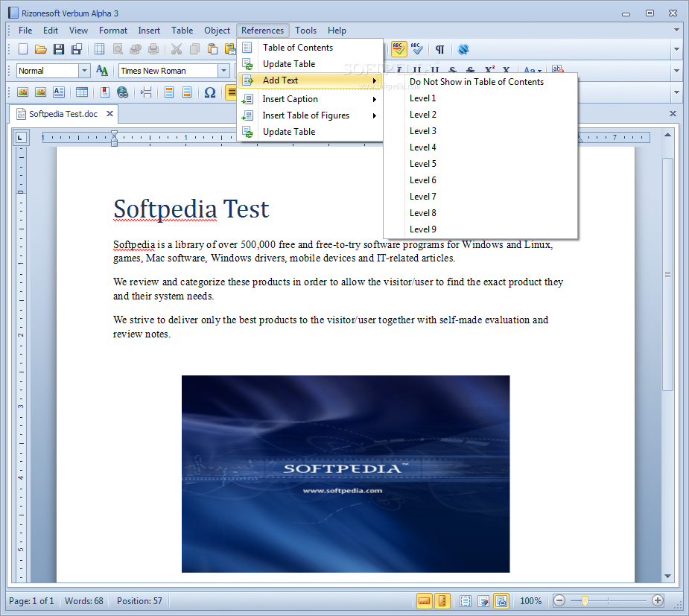Click the Save All icon

tap(77, 48)
